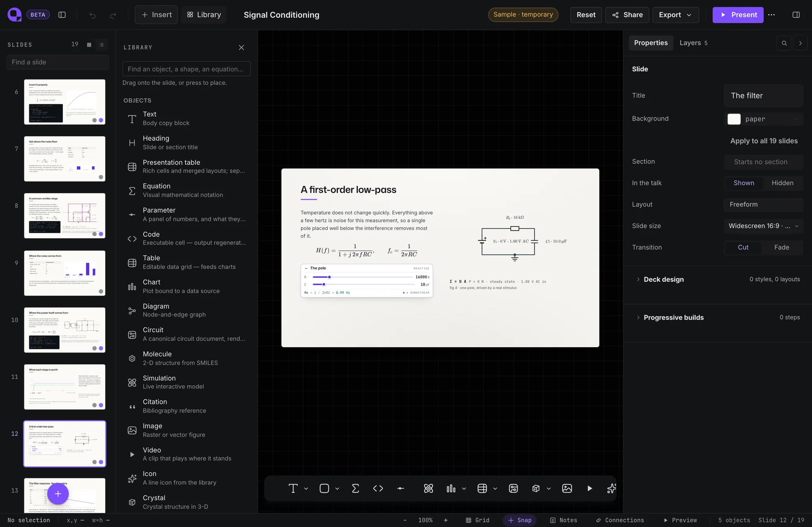Insert Chart from bottom toolbar
This screenshot has height=527, width=812.
tap(451, 488)
